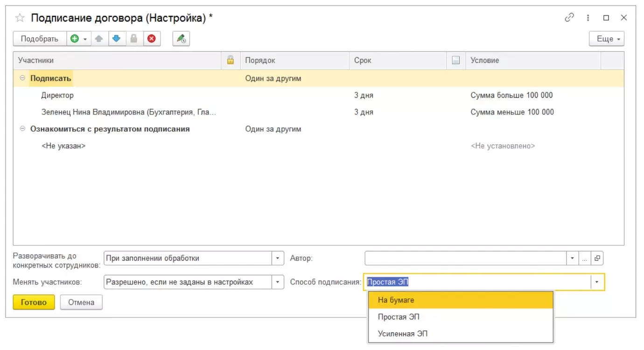Click 3 дня in the Директор row
Viewport: 644px width, 350px height.
pyautogui.click(x=364, y=95)
